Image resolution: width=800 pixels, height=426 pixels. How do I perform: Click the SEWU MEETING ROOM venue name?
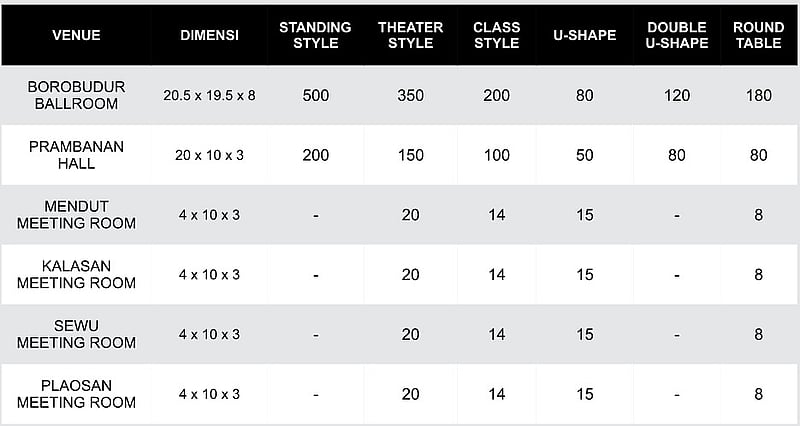76,335
